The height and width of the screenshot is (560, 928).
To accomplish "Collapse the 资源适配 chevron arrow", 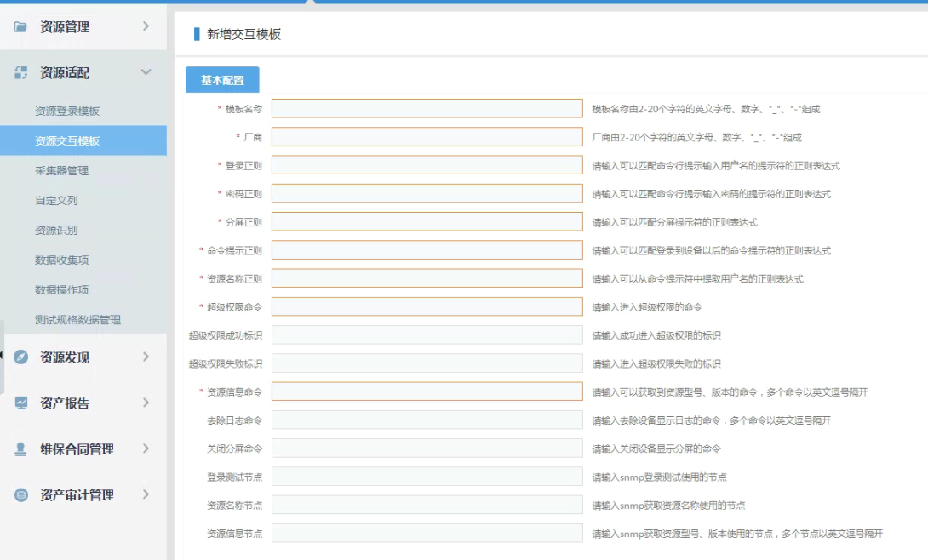I will click(x=146, y=72).
